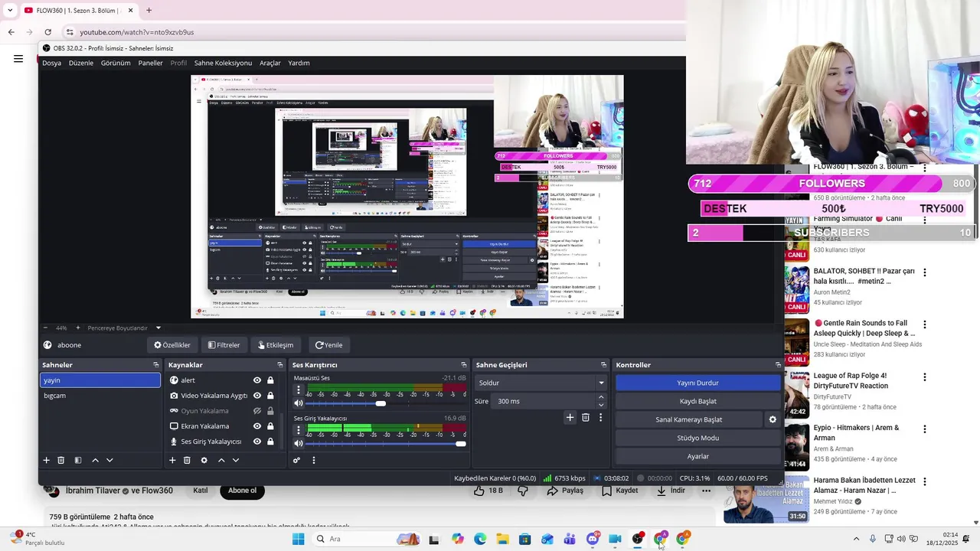Add a new scene with plus icon

pos(46,460)
